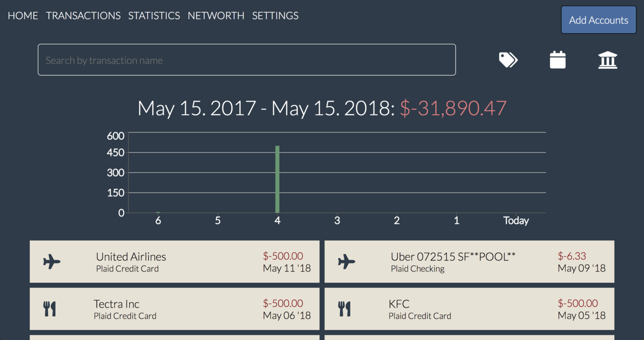This screenshot has width=644, height=340.
Task: Click the airplane icon on United Airlines
Action: click(52, 262)
